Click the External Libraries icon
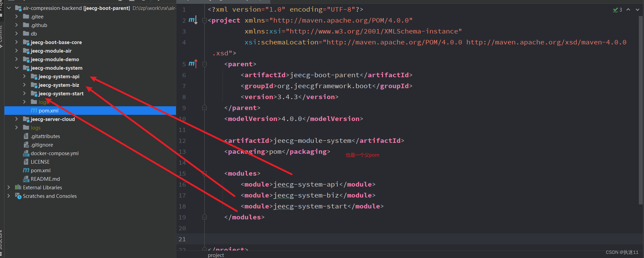 [x=18, y=187]
